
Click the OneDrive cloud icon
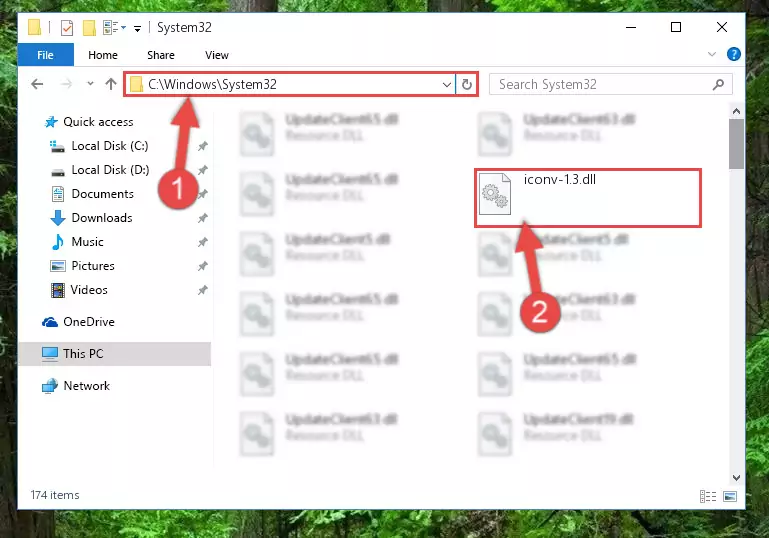(50, 322)
